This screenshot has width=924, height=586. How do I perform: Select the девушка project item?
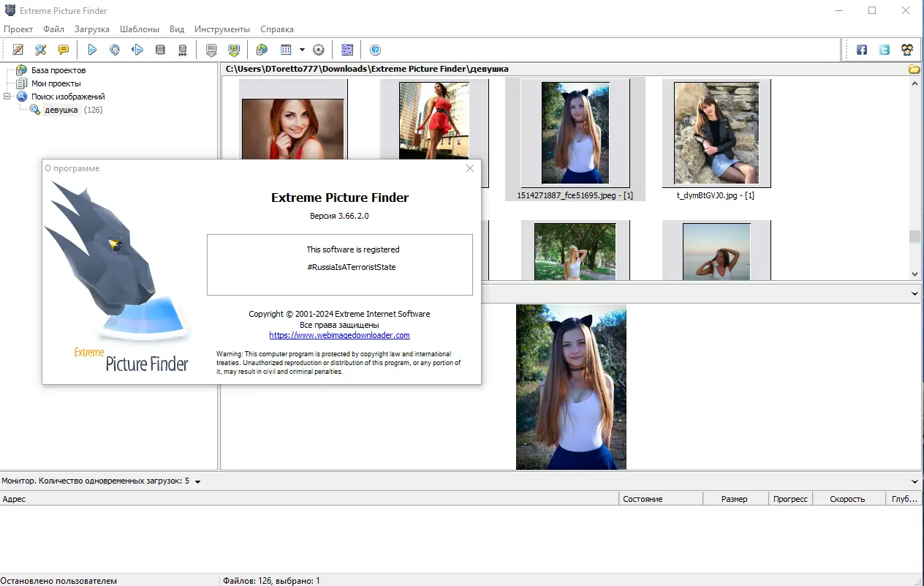tap(61, 110)
